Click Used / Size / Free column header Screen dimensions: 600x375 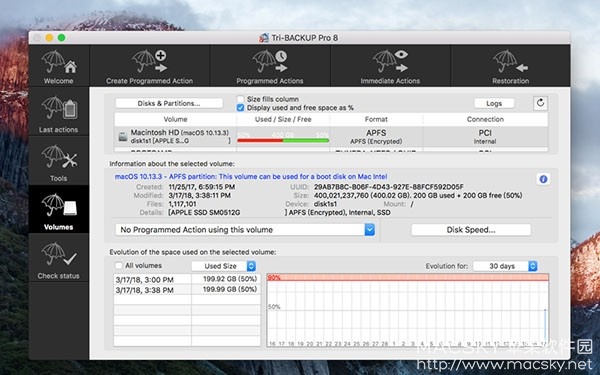point(283,119)
